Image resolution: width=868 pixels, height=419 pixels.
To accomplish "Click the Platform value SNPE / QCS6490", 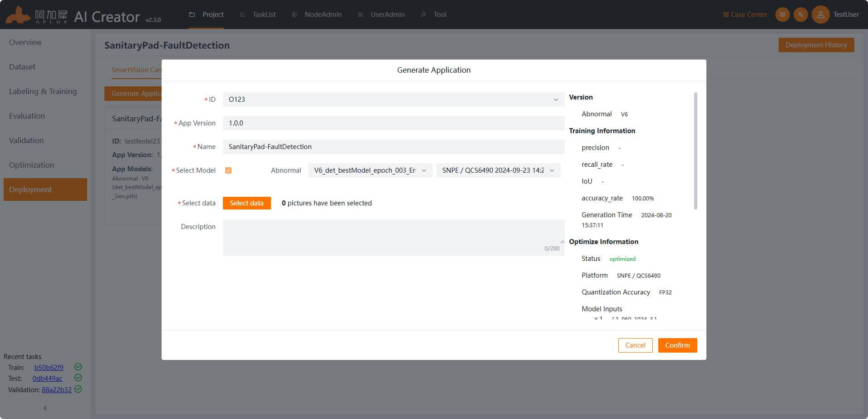I will point(638,276).
